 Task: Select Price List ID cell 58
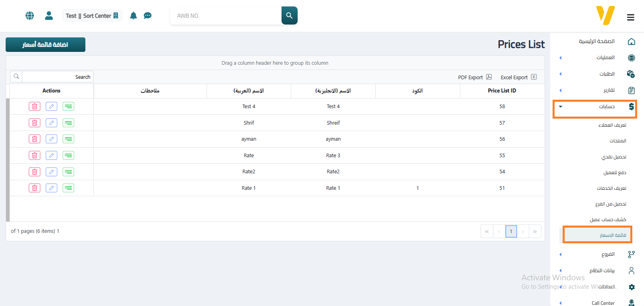[x=502, y=107]
